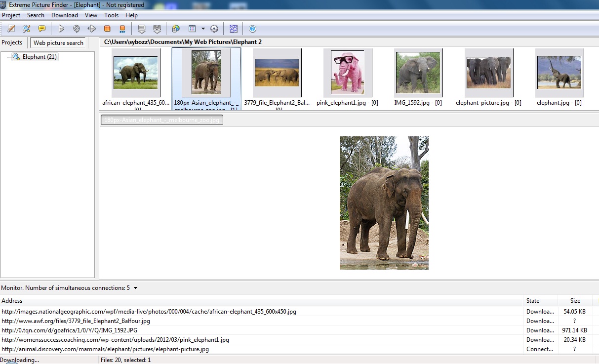The image size is (599, 364).
Task: Switch to the Projects tab
Action: [x=12, y=42]
